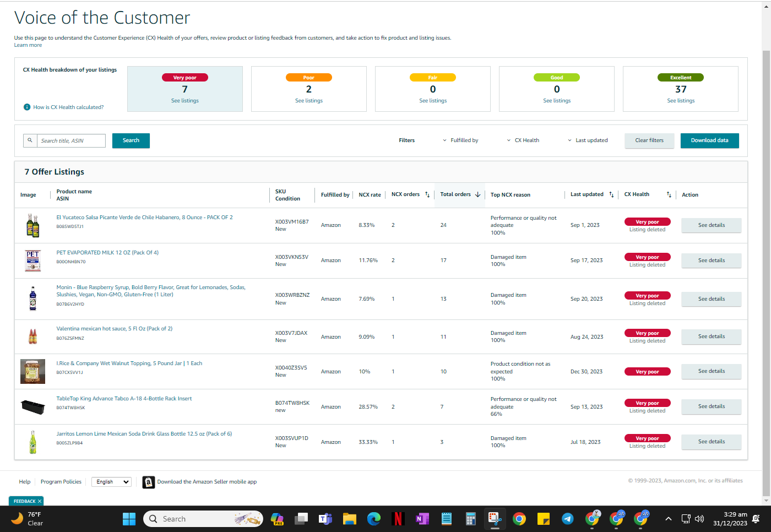
Task: Click the Windows taskbar Search box
Action: (x=203, y=519)
